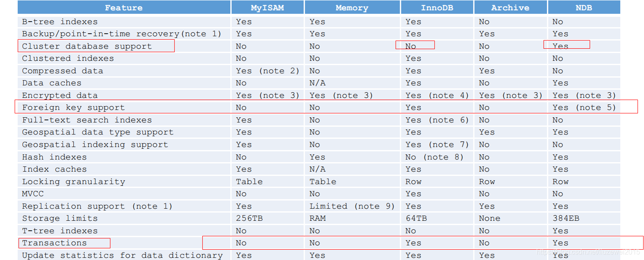
Task: Click NDB 'Yes' in Cluster database support row
Action: [561, 46]
